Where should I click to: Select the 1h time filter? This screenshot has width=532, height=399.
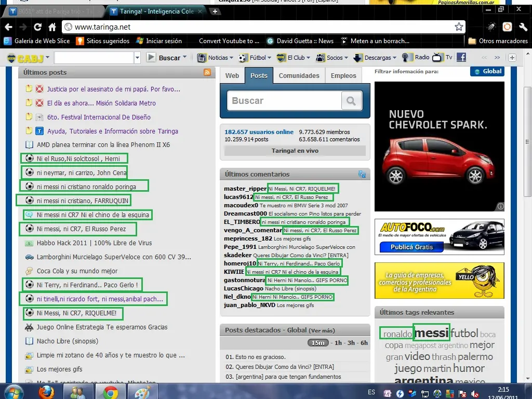[338, 343]
